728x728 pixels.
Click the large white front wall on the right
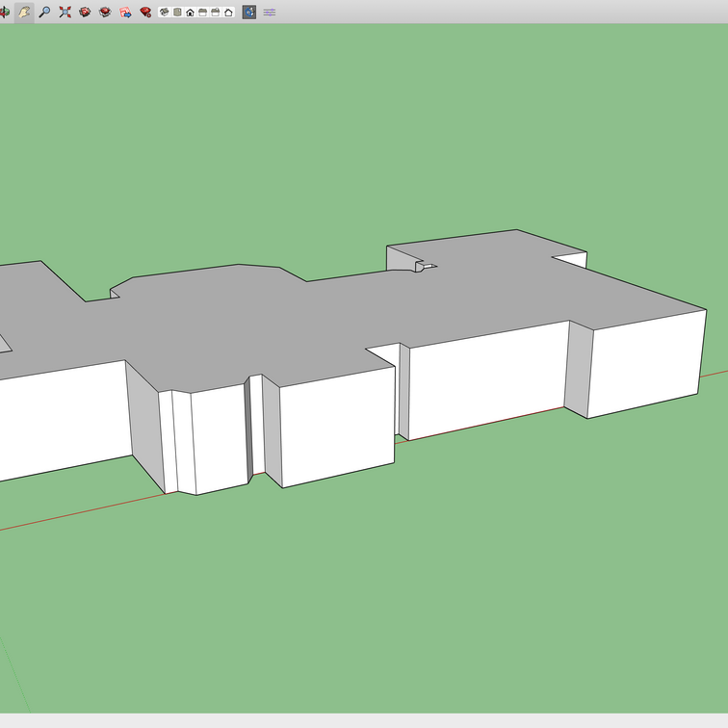pyautogui.click(x=645, y=361)
